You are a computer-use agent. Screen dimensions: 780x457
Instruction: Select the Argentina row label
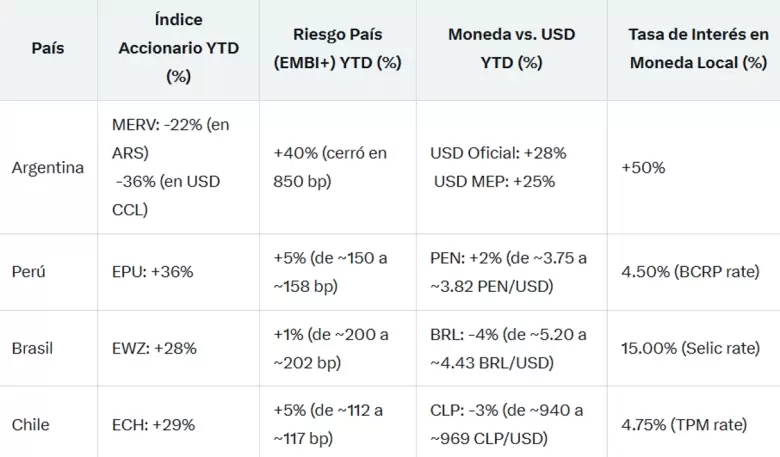click(x=48, y=168)
